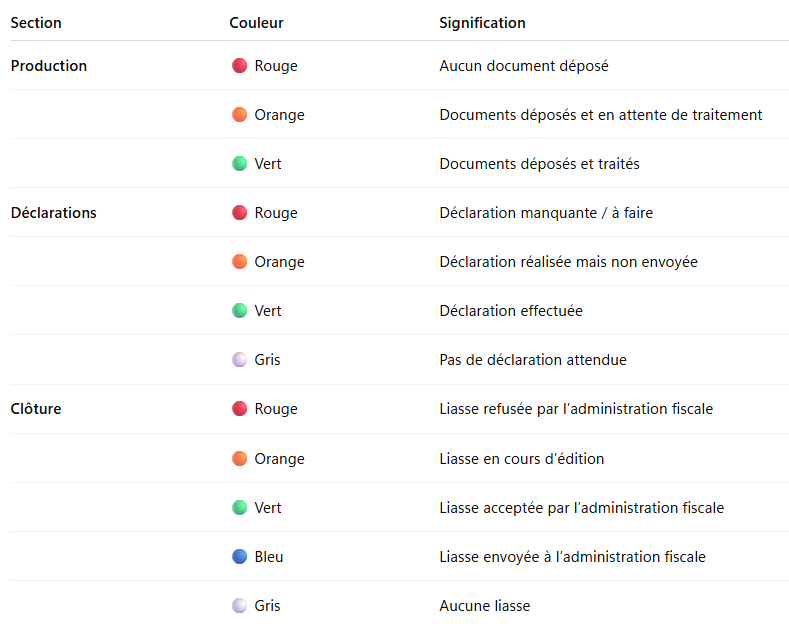Click the red dot in Production row
This screenshot has width=789, height=633.
pyautogui.click(x=240, y=65)
